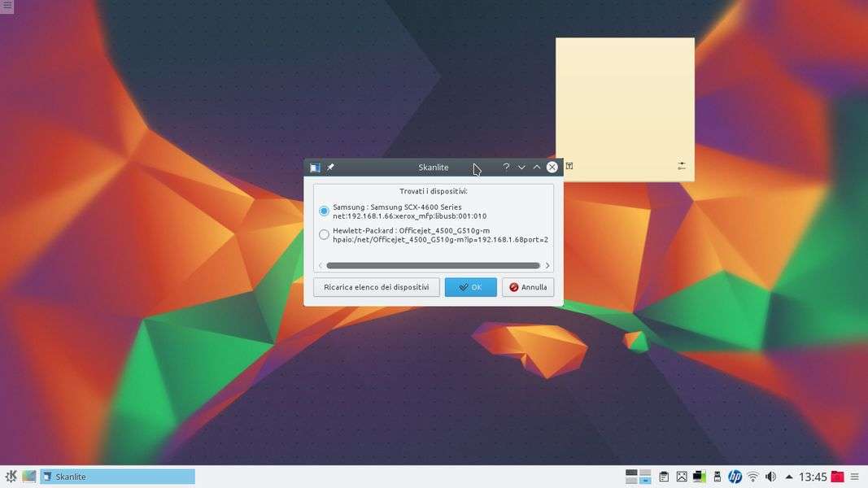Screen dimensions: 868x488
Task: Open the sticky note settings sliders icon
Action: coord(682,165)
